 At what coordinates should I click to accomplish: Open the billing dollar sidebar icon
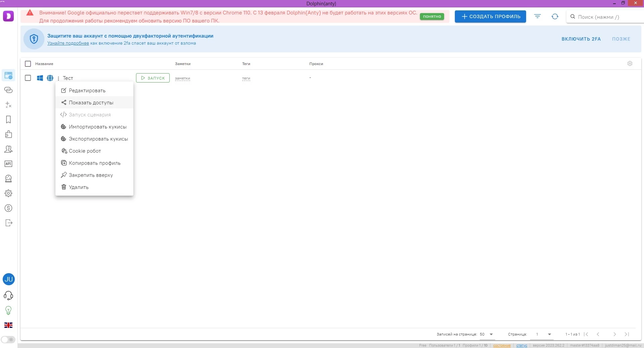pos(8,208)
